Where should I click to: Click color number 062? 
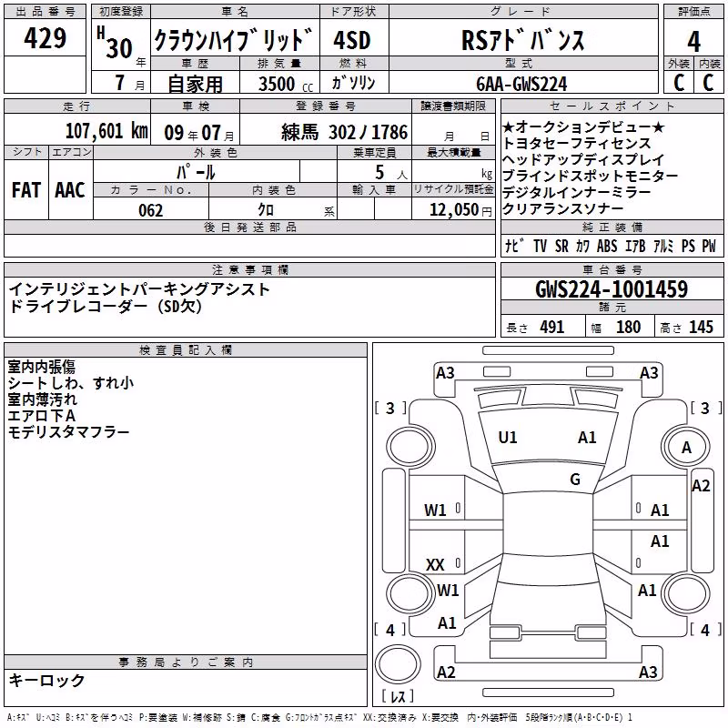(x=150, y=210)
